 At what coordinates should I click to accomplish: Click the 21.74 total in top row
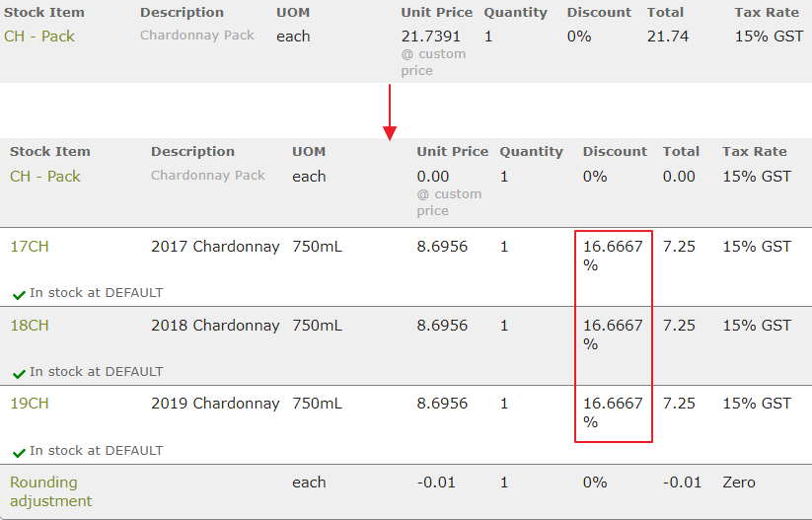point(668,37)
